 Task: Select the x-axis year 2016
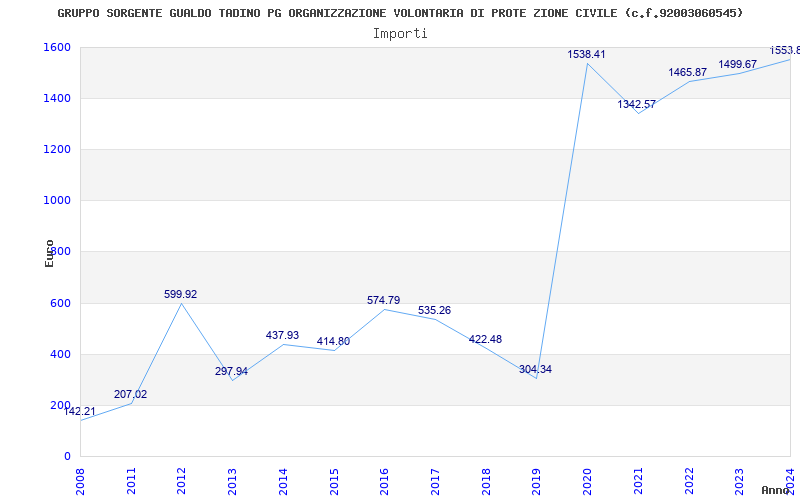pos(385,482)
